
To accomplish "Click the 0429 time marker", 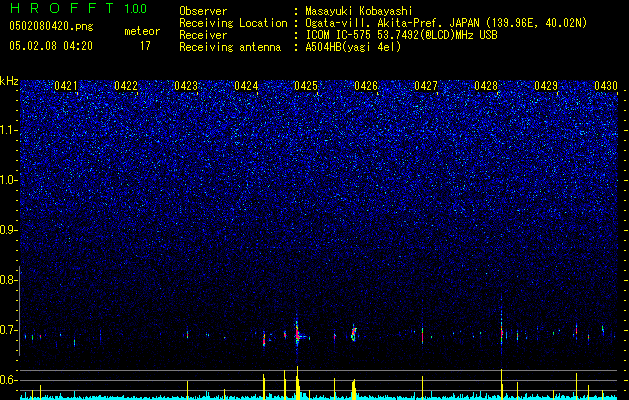I will (x=546, y=86).
